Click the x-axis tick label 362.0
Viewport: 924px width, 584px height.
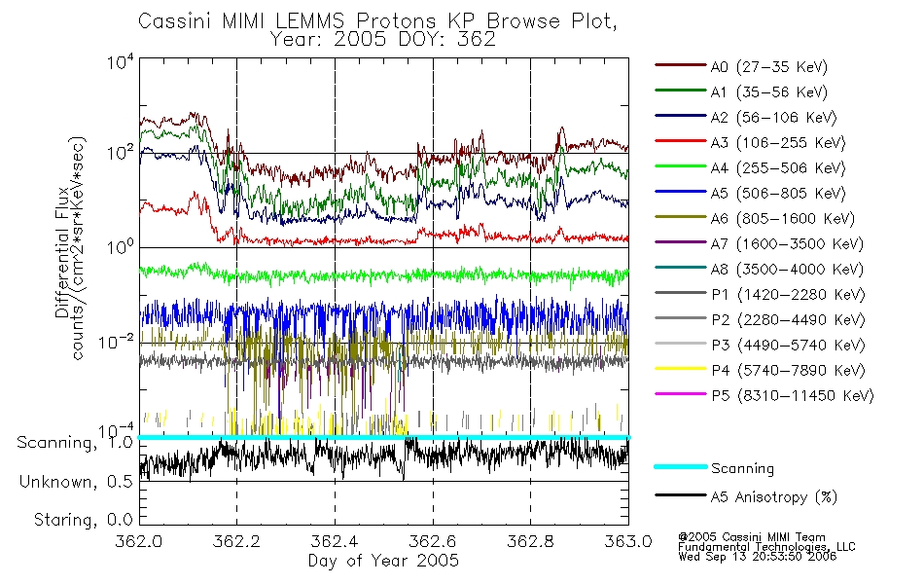pos(138,541)
